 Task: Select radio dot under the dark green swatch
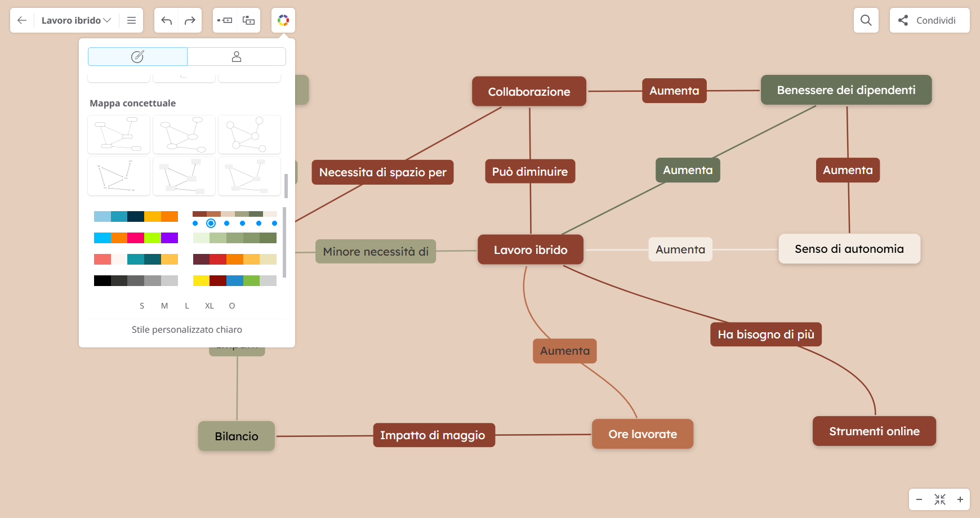tap(259, 224)
